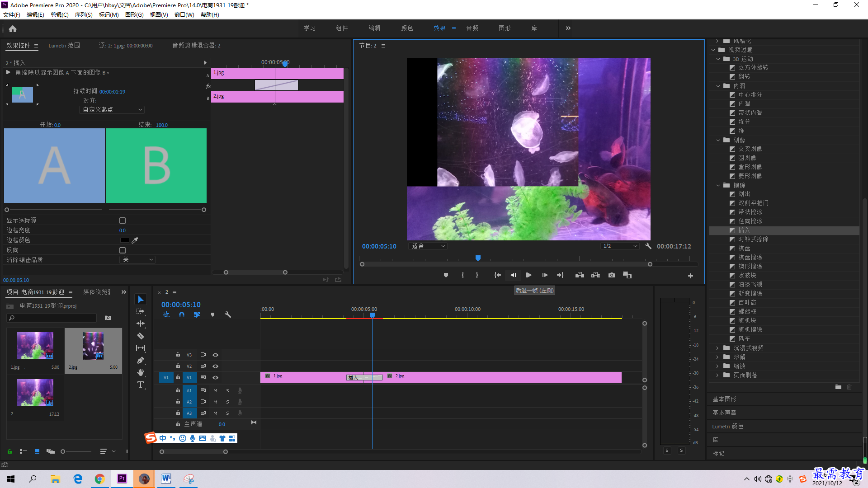Play the program monitor
Screen dimensions: 868x488
pyautogui.click(x=528, y=275)
